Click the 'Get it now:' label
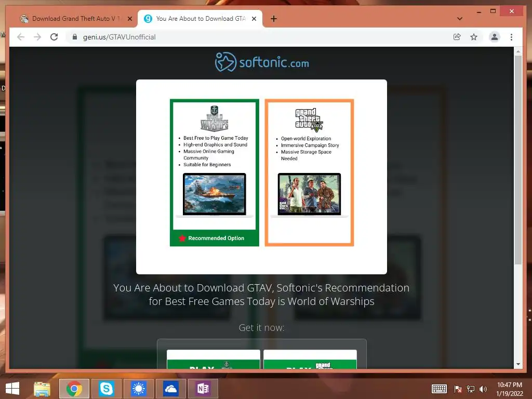Image resolution: width=532 pixels, height=399 pixels. click(262, 327)
